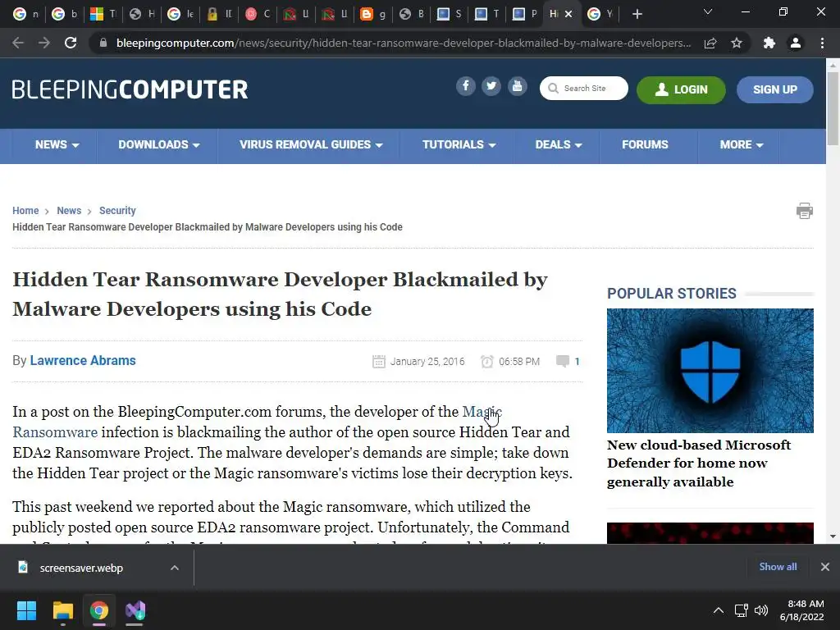Open author Lawrence Abrams link
840x630 pixels.
point(83,361)
